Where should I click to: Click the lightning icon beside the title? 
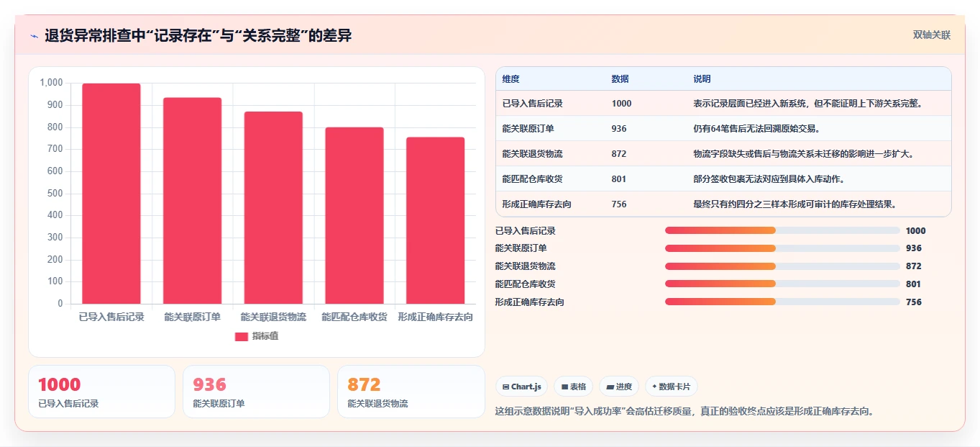pos(35,36)
